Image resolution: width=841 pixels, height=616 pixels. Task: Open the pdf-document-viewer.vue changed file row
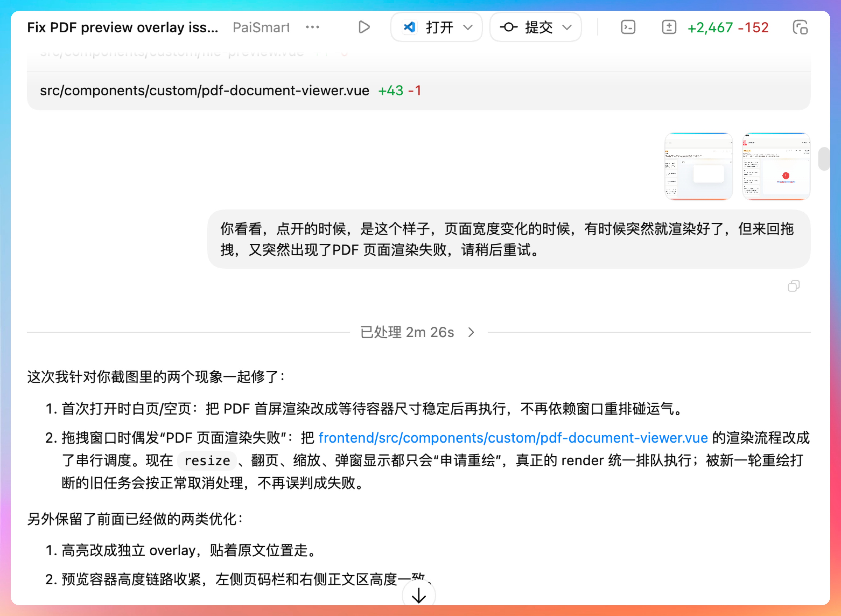(205, 91)
